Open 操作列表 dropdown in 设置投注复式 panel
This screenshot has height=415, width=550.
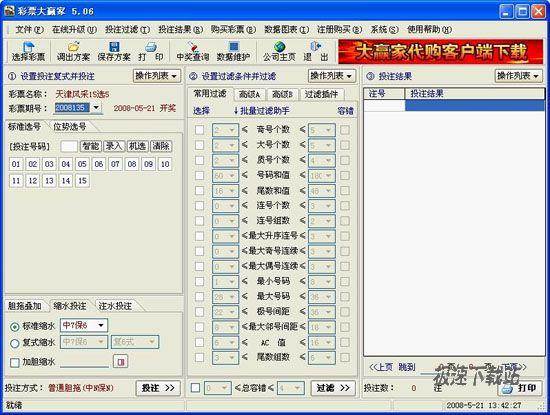click(157, 76)
